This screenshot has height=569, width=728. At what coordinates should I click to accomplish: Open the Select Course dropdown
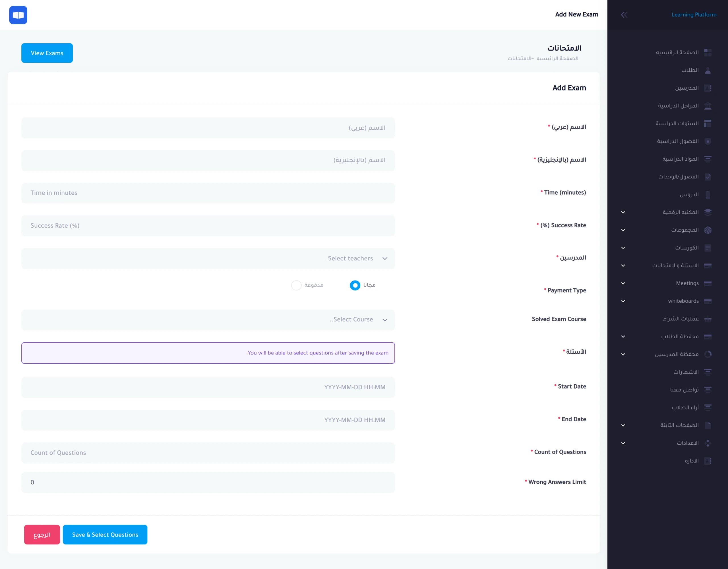tap(208, 319)
